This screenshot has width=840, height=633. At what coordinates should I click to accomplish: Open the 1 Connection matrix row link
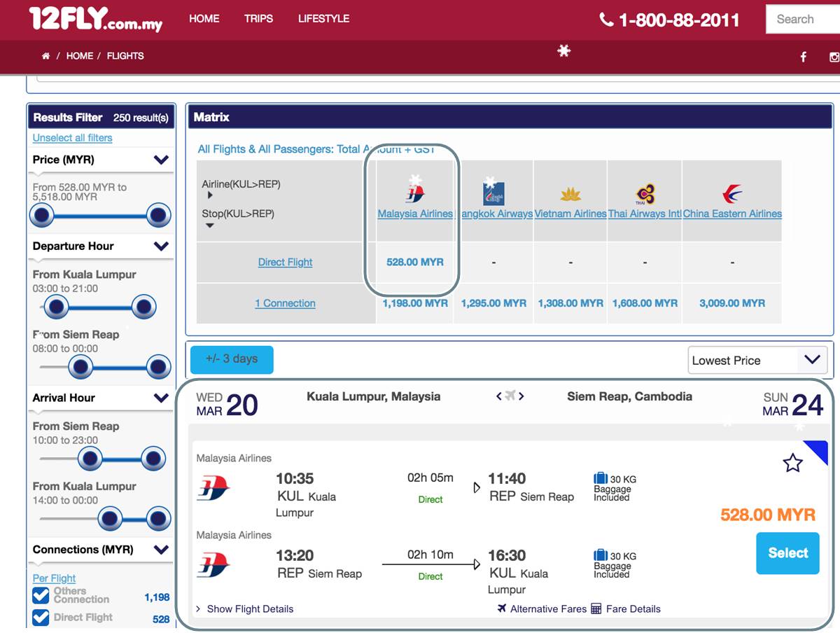tap(285, 303)
